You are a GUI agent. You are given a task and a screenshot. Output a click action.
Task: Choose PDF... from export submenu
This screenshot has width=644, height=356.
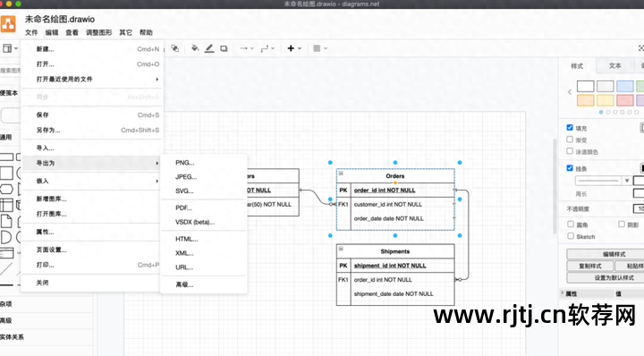pyautogui.click(x=204, y=208)
